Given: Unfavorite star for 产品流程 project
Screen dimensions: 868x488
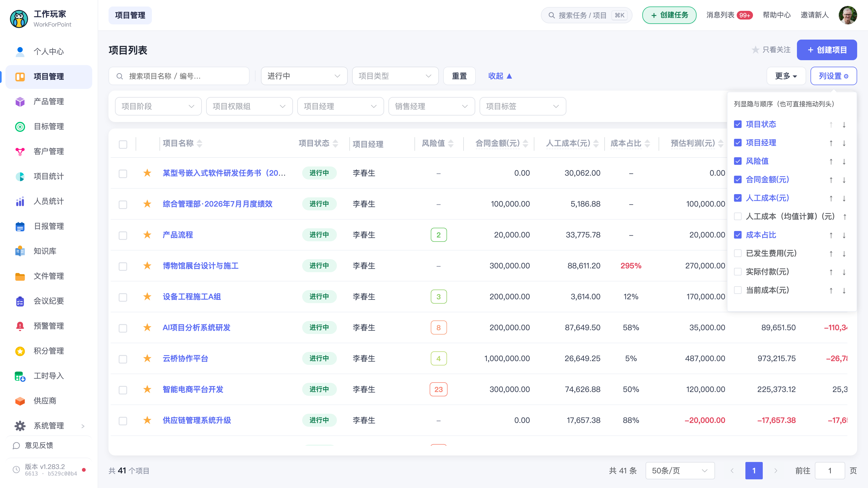Looking at the screenshot, I should coord(147,235).
